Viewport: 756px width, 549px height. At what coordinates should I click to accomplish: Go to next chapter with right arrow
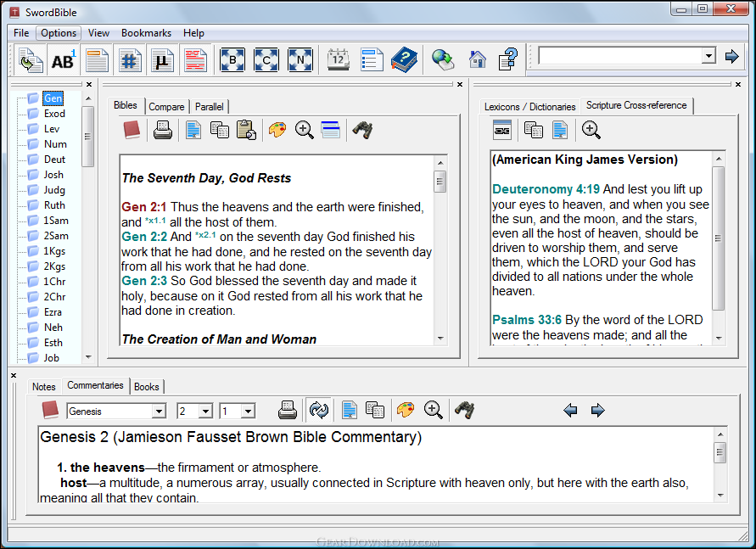coord(598,410)
